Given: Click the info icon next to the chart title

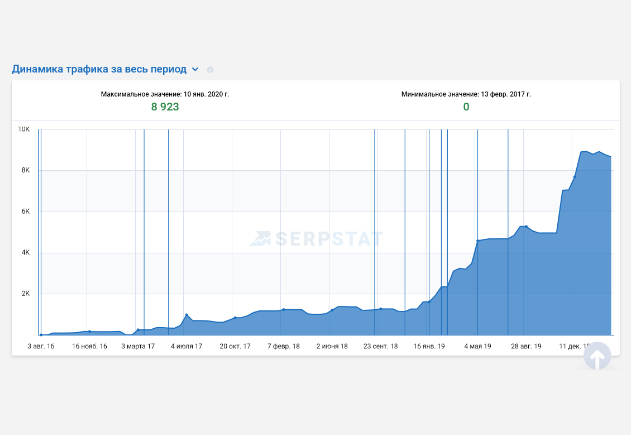Looking at the screenshot, I should click(210, 70).
